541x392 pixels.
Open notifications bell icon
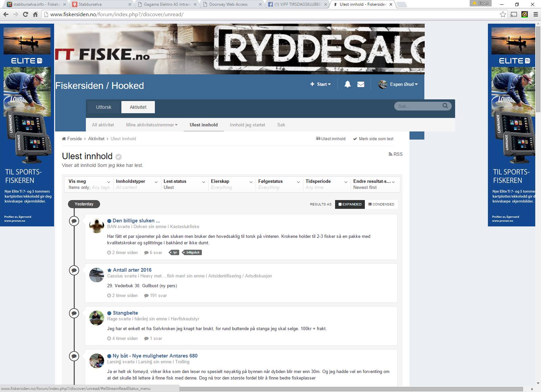[347, 84]
